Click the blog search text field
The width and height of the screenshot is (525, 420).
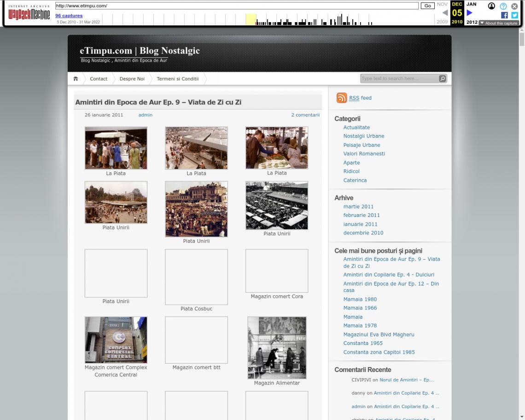399,79
